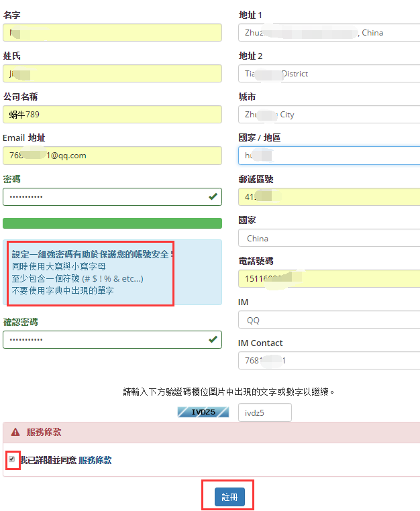Tick the 我已詳閱並同意 agreement checkbox
Viewport: 420px width, 511px height.
tap(11, 460)
